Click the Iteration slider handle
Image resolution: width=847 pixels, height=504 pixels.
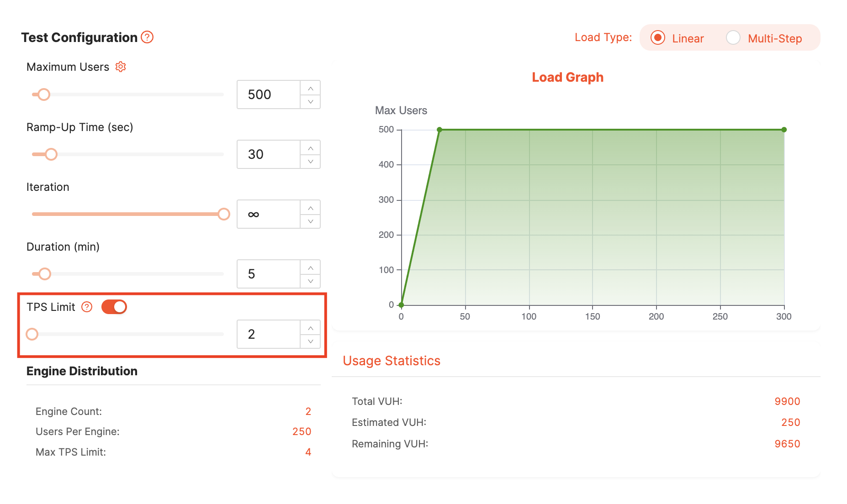click(224, 214)
